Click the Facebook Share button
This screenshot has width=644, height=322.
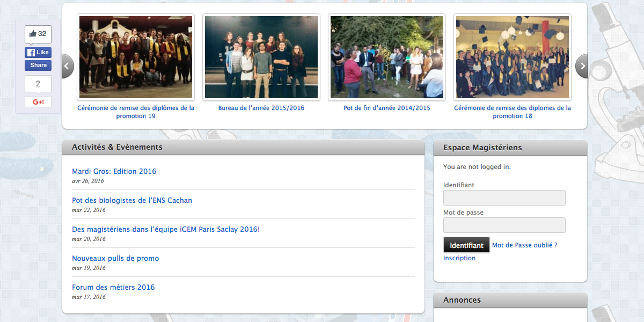click(38, 65)
